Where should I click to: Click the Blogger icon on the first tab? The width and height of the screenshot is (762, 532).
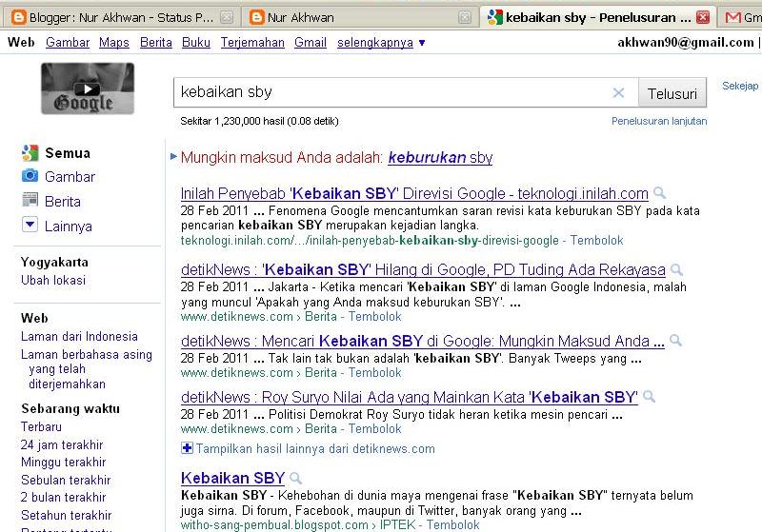tap(18, 17)
